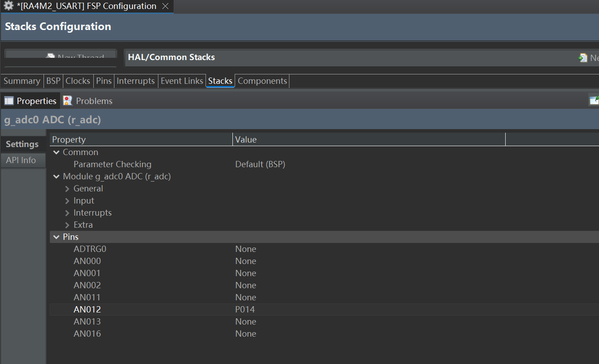Screen dimensions: 599x364
Task: Select the AN016 pin row
Action: point(324,334)
